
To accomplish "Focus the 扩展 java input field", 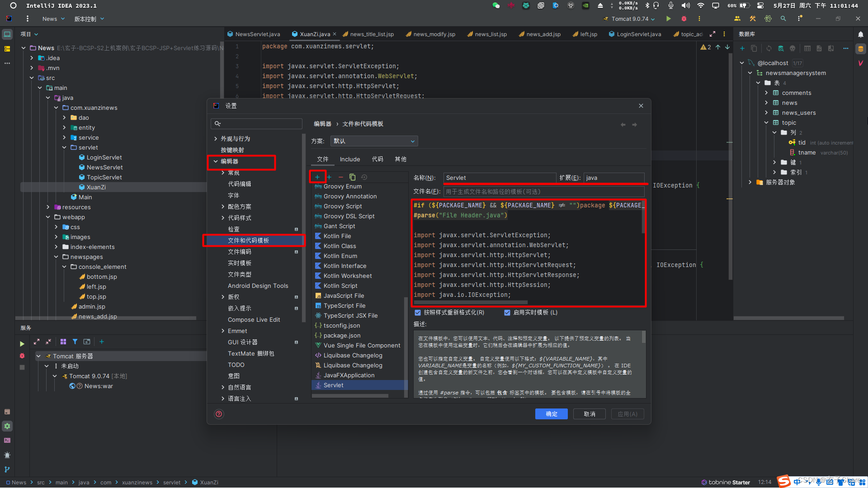I will [614, 178].
